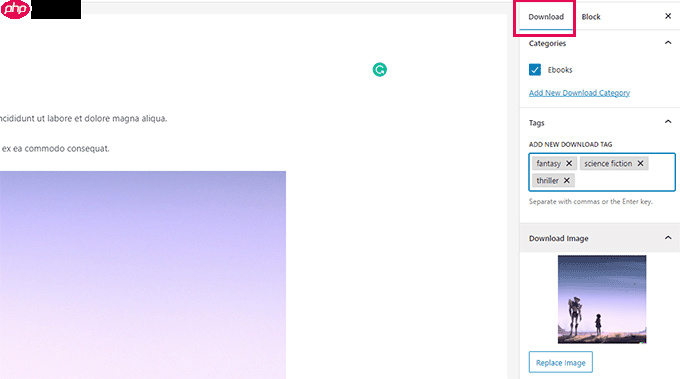
Task: Click the science fiction tag label
Action: click(608, 163)
